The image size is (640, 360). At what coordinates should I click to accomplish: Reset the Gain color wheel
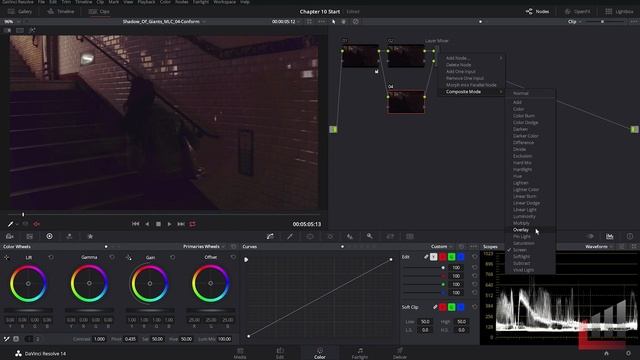(173, 258)
